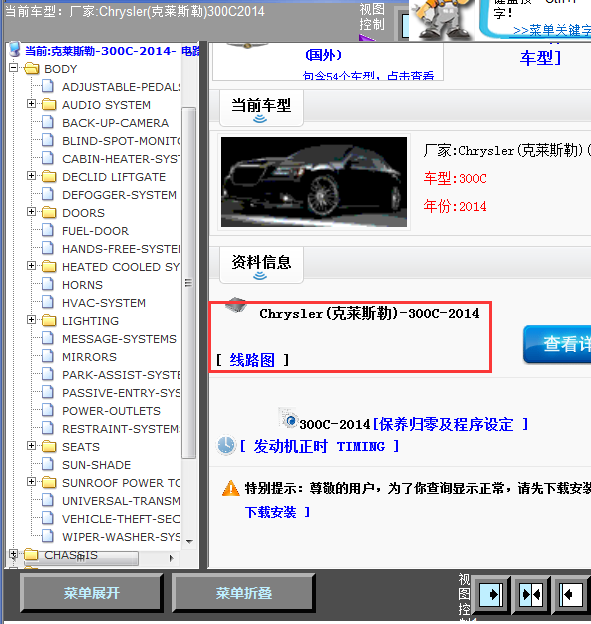Select the FUEL-DOOR tree item

point(96,231)
